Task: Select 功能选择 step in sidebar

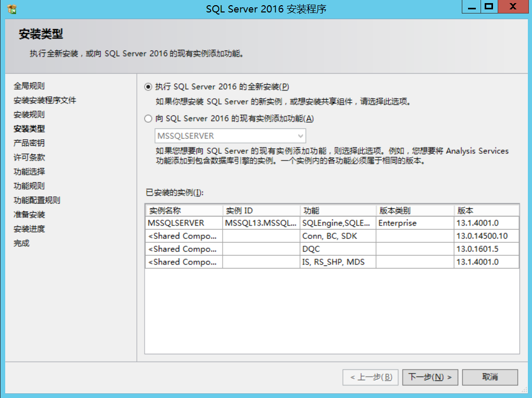Action: pyautogui.click(x=29, y=171)
